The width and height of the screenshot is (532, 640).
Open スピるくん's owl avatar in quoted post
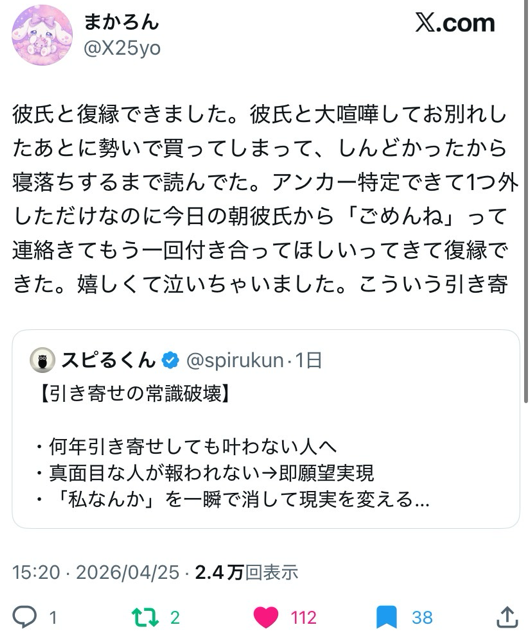click(42, 360)
